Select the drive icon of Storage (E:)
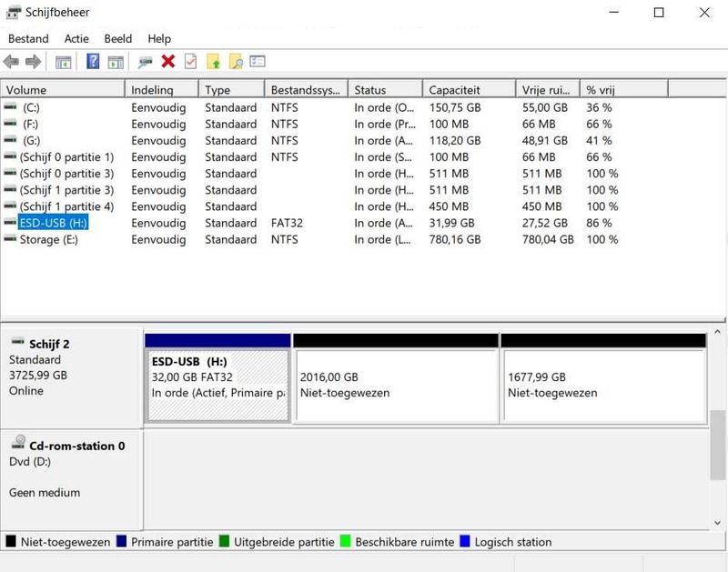Image resolution: width=728 pixels, height=572 pixels. (x=10, y=239)
